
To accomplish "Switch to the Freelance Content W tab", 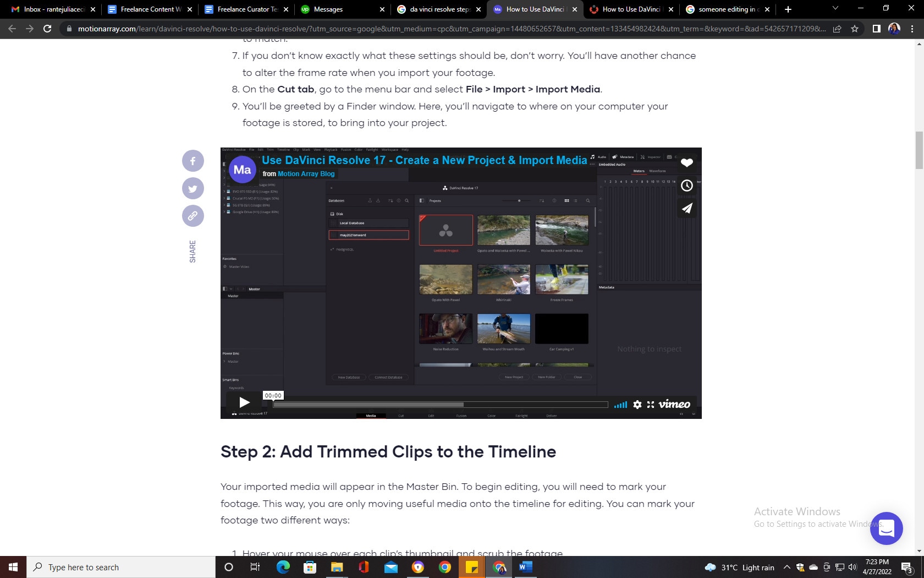I will pos(151,9).
